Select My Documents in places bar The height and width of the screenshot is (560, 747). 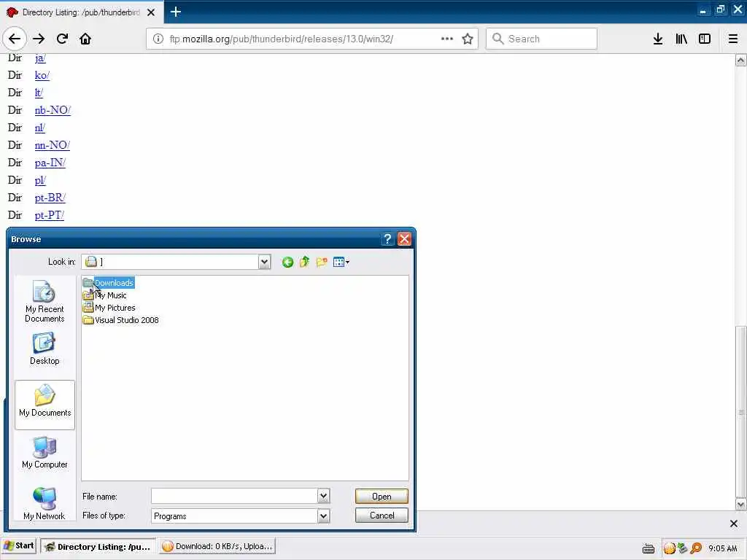coord(44,404)
